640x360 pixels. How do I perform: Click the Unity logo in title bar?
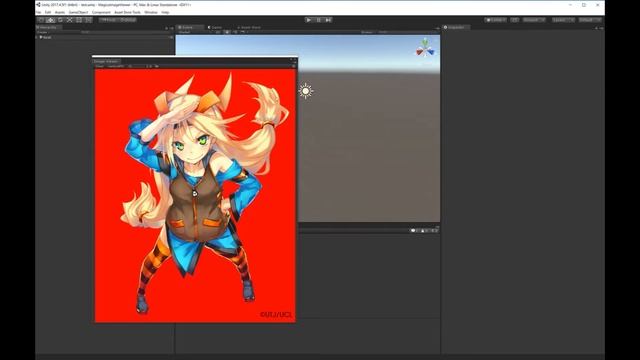coord(38,4)
